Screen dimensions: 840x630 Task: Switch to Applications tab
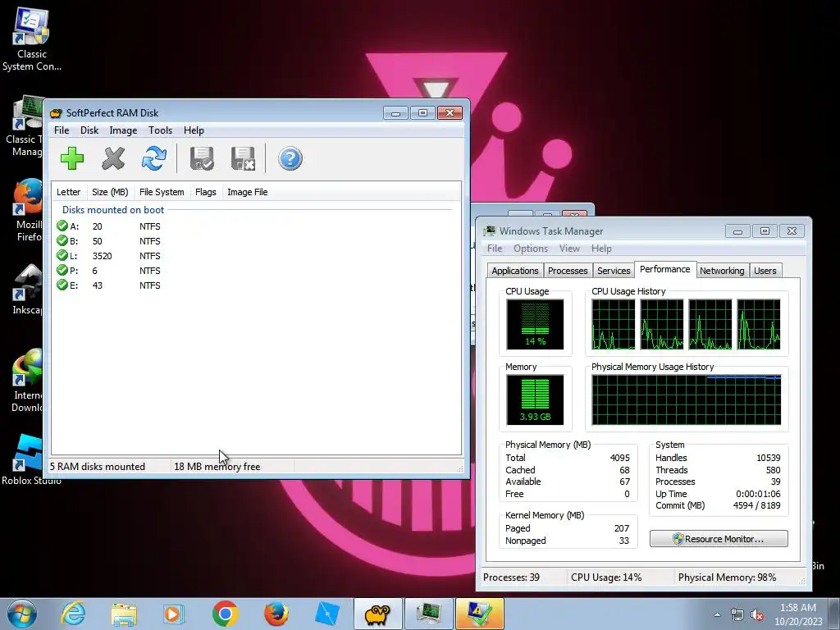[x=515, y=271]
